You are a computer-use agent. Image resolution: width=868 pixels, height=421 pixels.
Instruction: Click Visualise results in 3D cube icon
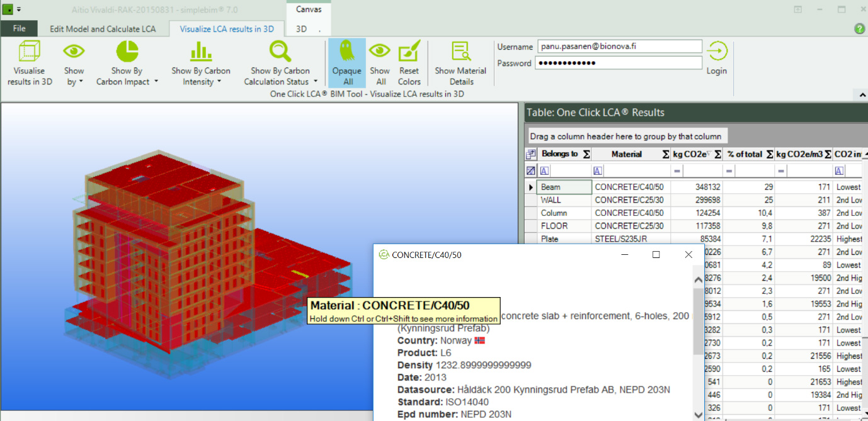point(30,52)
